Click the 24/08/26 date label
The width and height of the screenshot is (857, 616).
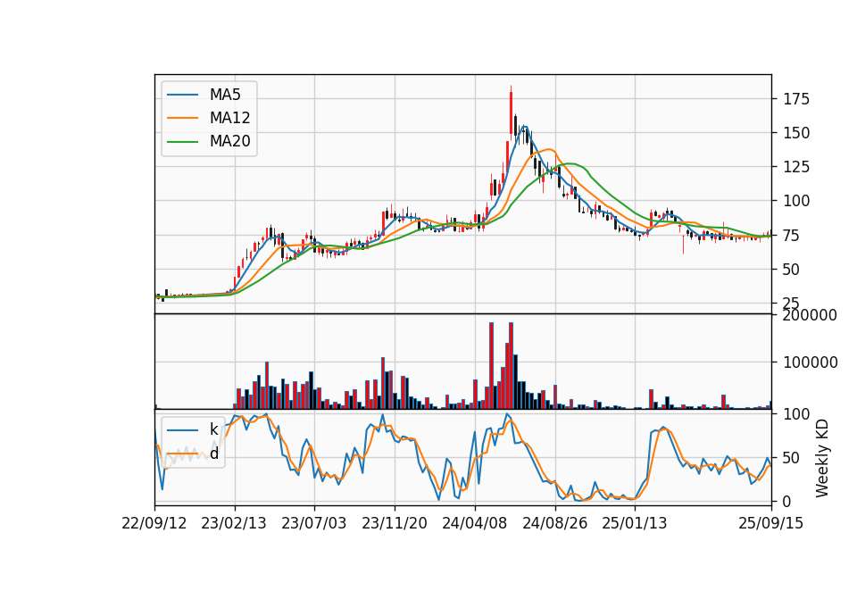point(554,523)
